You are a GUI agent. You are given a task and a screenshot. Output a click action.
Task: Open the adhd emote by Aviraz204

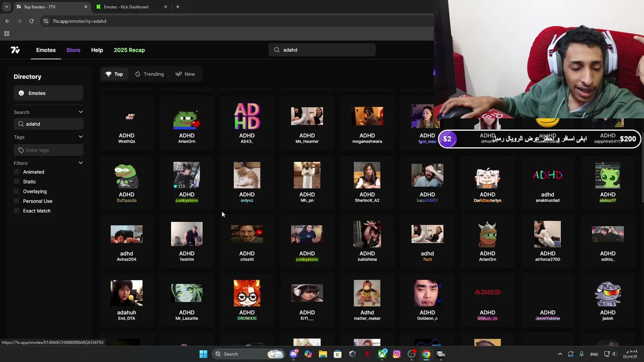[x=127, y=241]
